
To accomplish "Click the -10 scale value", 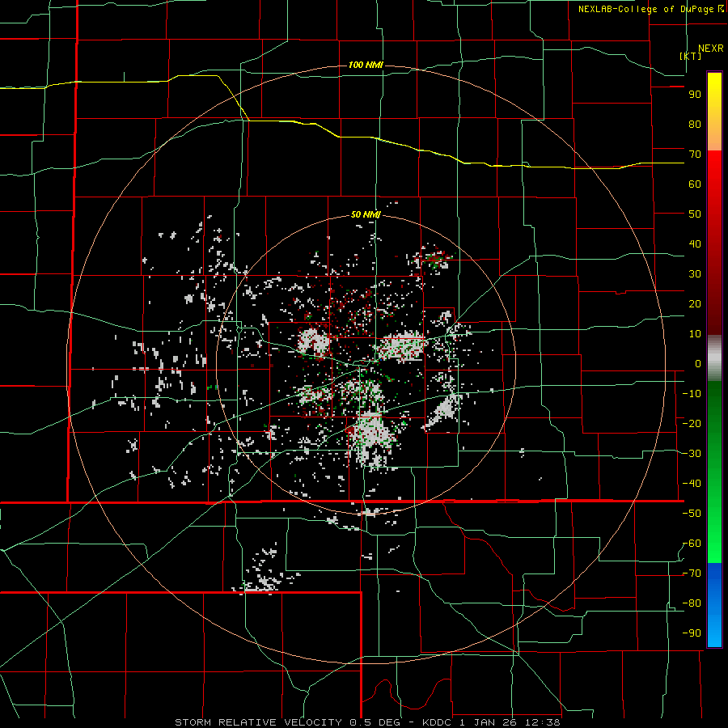I will (x=692, y=394).
